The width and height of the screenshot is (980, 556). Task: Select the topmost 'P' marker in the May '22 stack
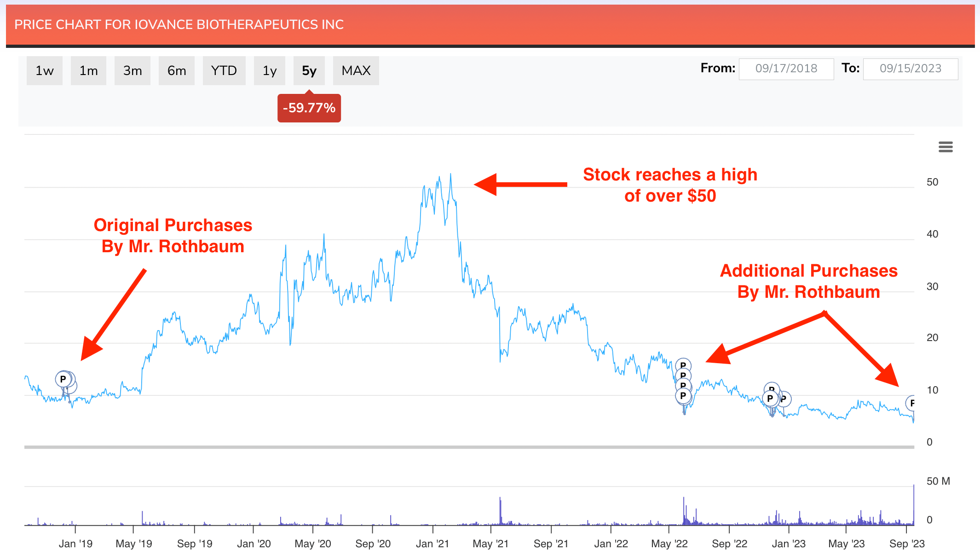click(x=683, y=365)
